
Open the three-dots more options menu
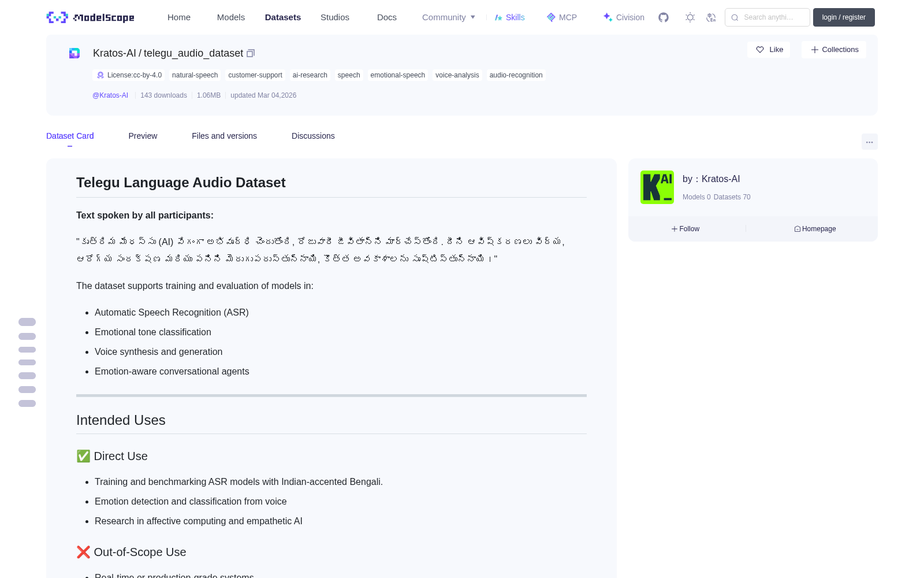point(869,142)
